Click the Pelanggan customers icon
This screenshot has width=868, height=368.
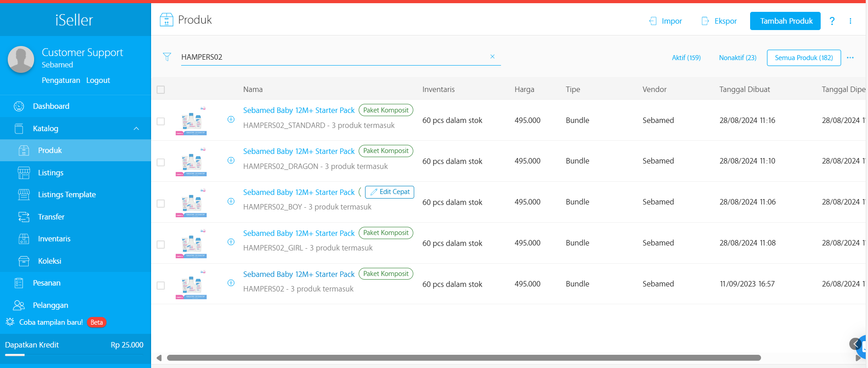(19, 305)
